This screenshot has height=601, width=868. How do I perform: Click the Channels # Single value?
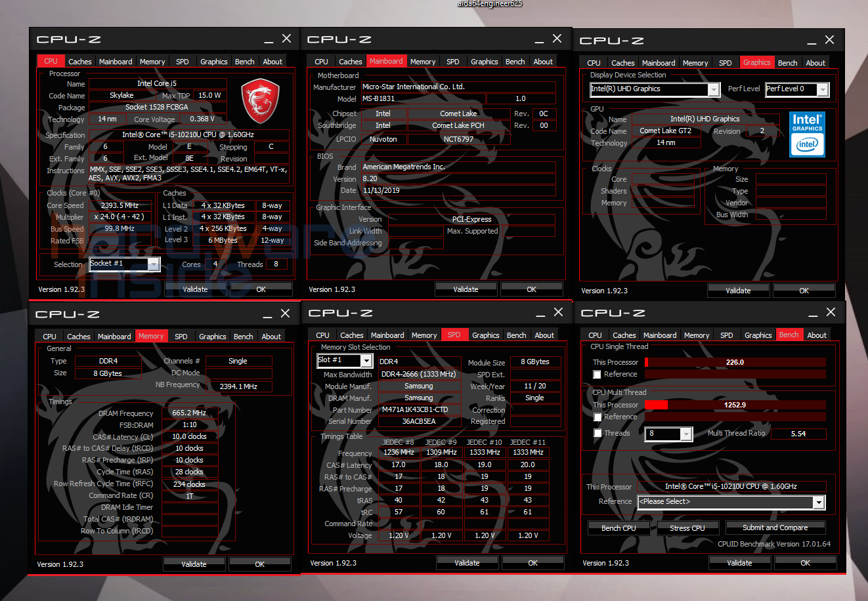click(x=238, y=361)
